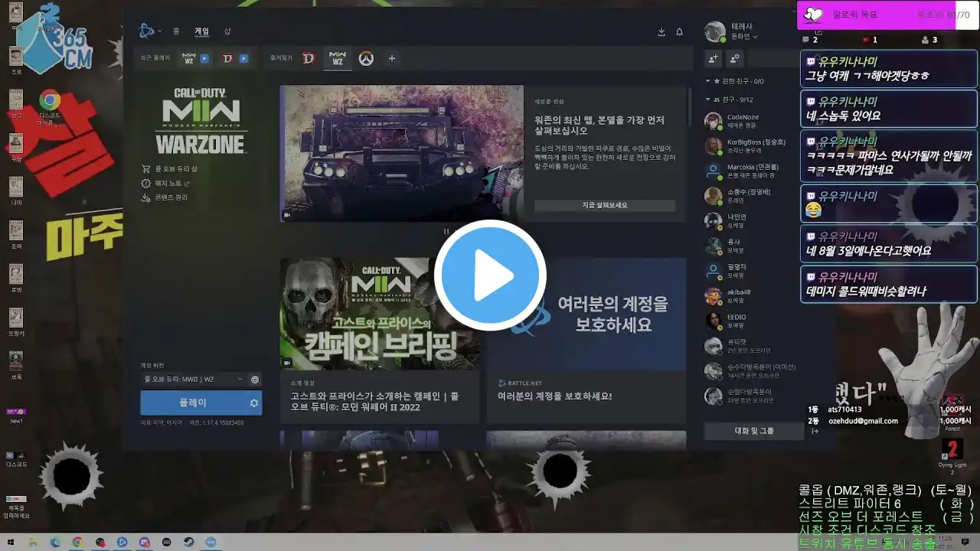
Task: Open the 콜 오브 듀티 샵 link
Action: (170, 169)
